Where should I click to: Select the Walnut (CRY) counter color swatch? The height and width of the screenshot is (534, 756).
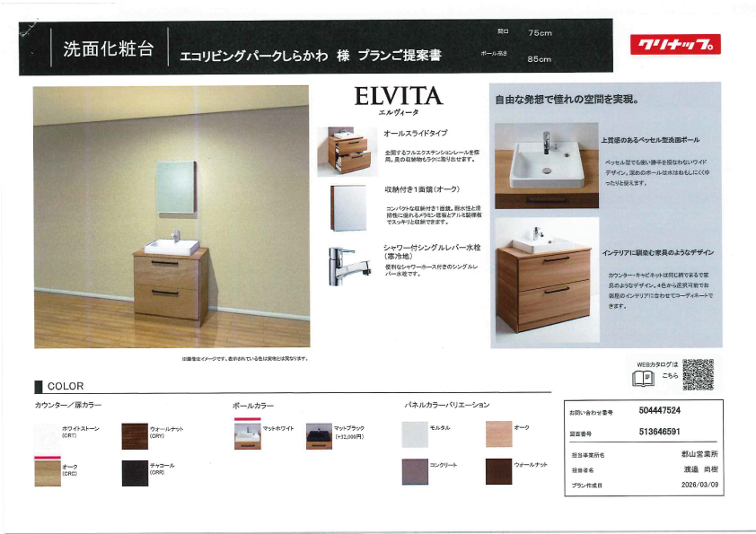135,436
